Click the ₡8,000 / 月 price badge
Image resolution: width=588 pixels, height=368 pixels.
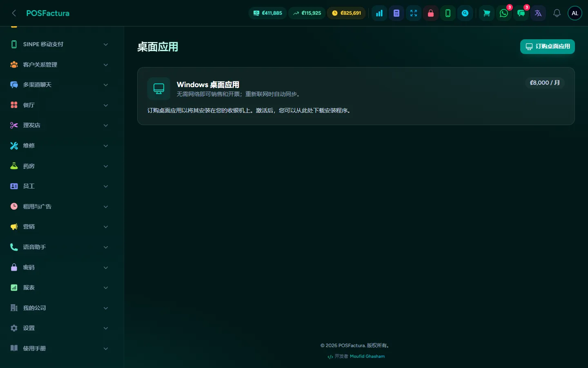[x=545, y=83]
